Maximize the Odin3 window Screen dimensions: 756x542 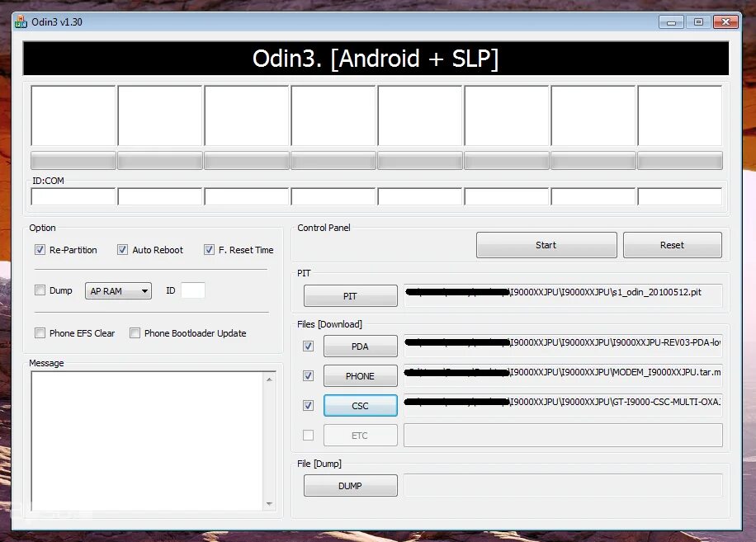[698, 22]
